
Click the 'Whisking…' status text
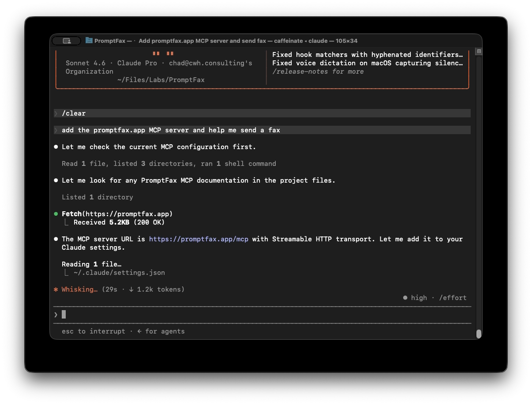[79, 289]
